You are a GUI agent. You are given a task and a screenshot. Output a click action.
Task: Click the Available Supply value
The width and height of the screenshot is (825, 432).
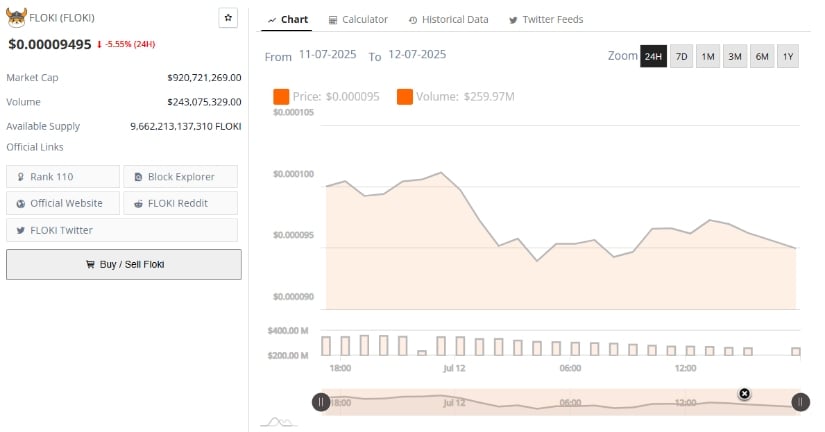[x=186, y=126]
